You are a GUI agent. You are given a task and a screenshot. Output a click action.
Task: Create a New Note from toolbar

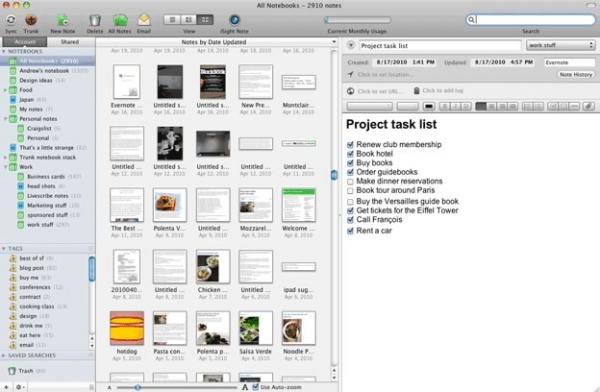click(x=63, y=20)
